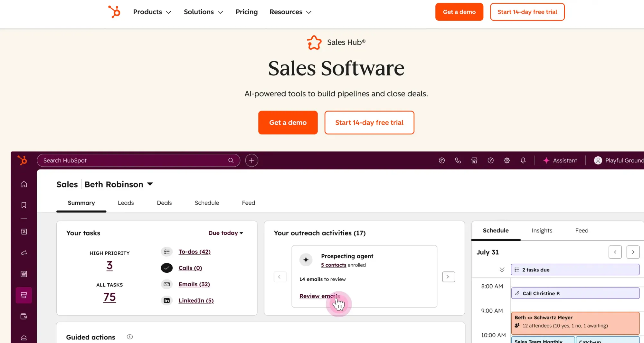Image resolution: width=644 pixels, height=343 pixels.
Task: Check the notifications bell in the top bar
Action: pyautogui.click(x=523, y=160)
